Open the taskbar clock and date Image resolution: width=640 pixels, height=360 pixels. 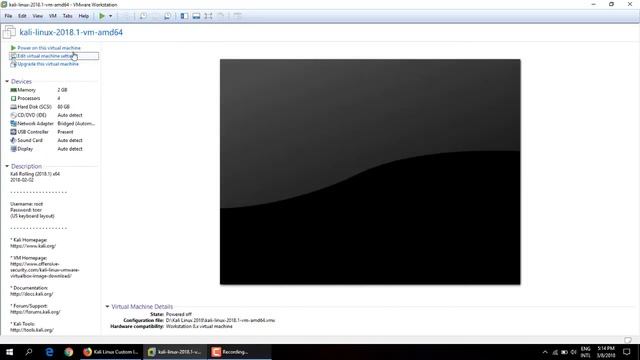[x=606, y=352]
